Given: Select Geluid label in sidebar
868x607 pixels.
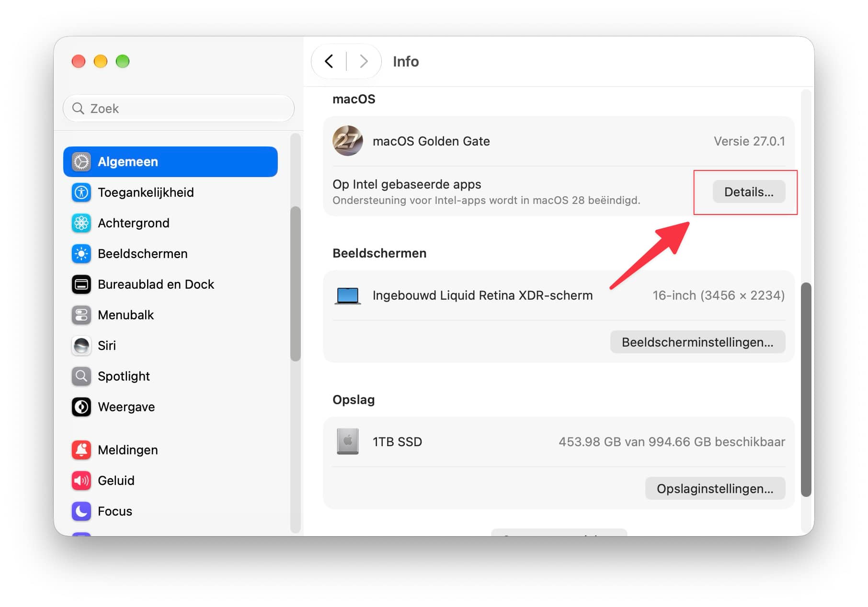Looking at the screenshot, I should (116, 481).
